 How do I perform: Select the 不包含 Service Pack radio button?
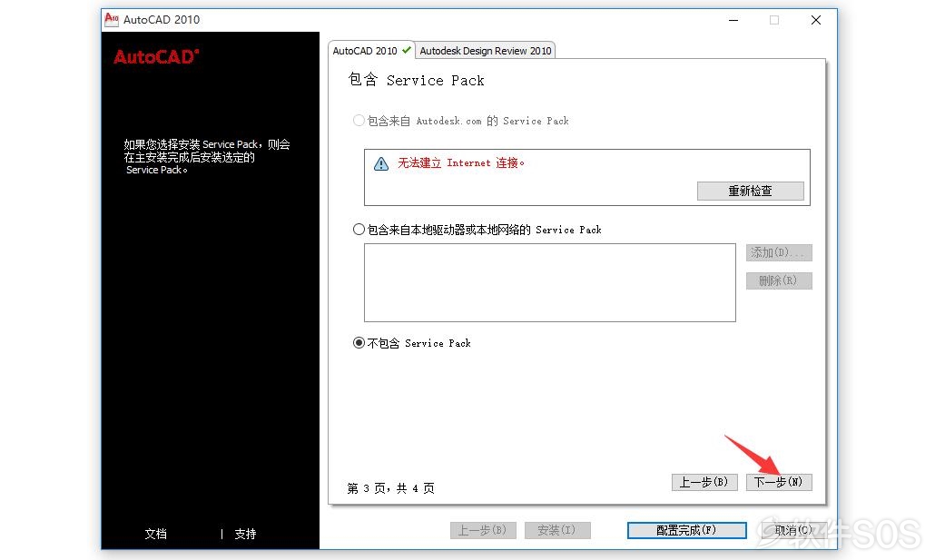click(359, 342)
